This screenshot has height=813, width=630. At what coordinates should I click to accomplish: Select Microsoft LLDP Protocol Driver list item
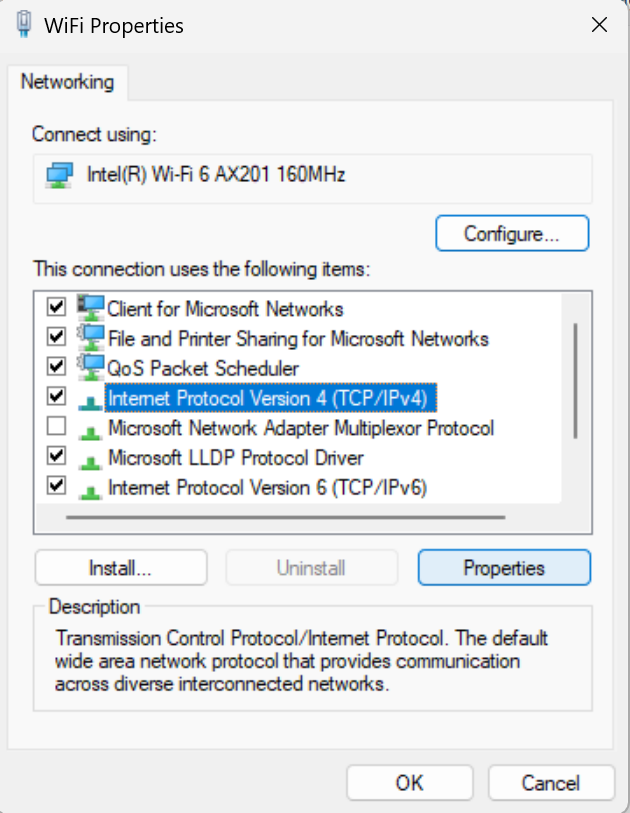(x=235, y=458)
